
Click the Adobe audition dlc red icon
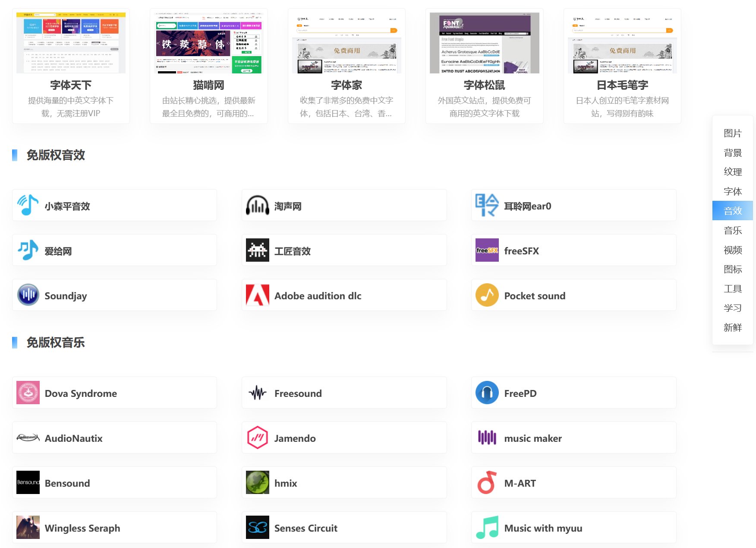click(x=258, y=295)
